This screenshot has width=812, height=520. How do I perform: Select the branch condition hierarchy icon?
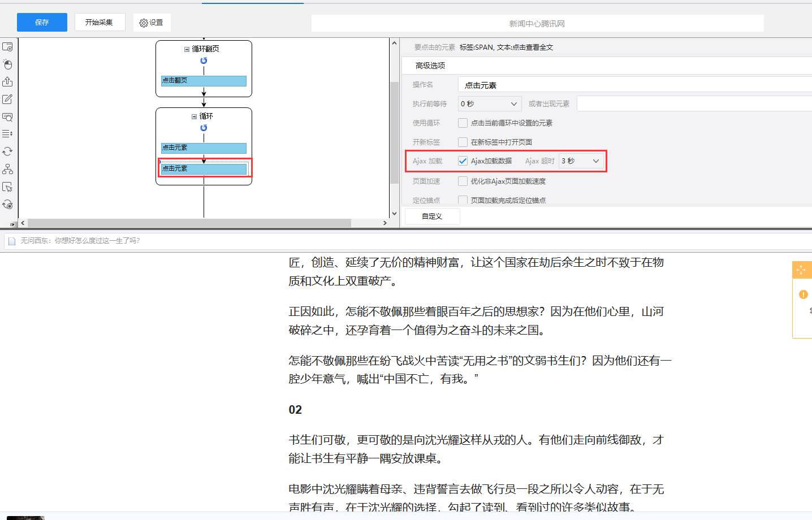coord(7,169)
